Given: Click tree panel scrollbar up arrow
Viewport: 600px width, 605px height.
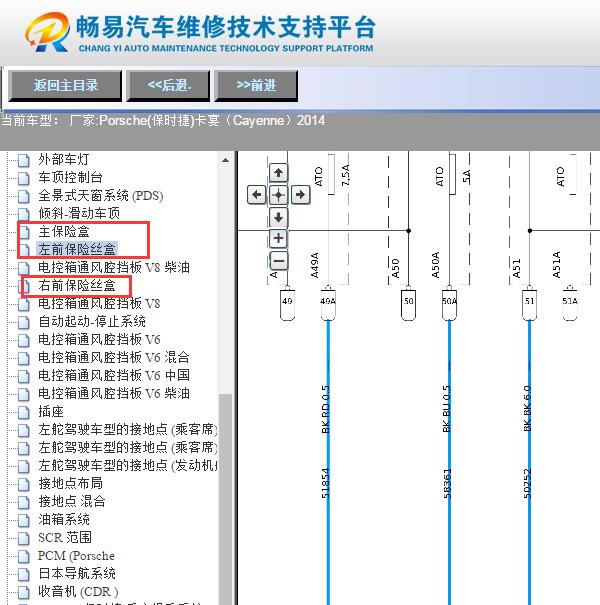Looking at the screenshot, I should pos(225,160).
